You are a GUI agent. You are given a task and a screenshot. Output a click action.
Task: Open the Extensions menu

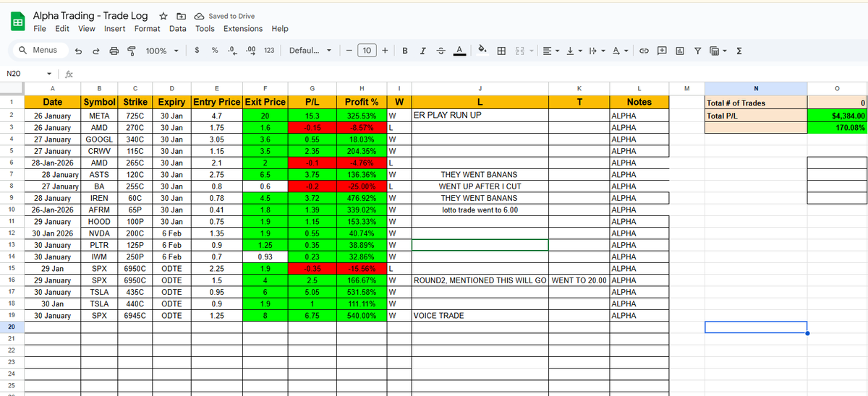point(243,29)
